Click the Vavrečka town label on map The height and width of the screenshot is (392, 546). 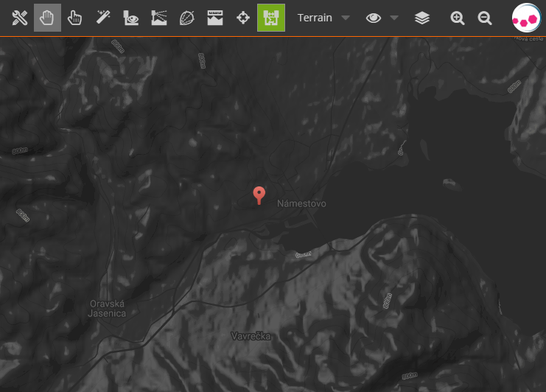[249, 336]
